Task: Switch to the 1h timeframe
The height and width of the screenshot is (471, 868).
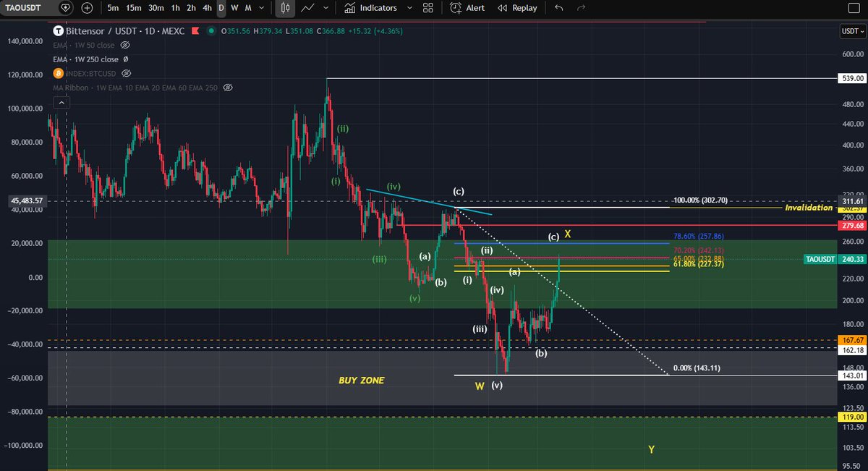Action: point(175,8)
